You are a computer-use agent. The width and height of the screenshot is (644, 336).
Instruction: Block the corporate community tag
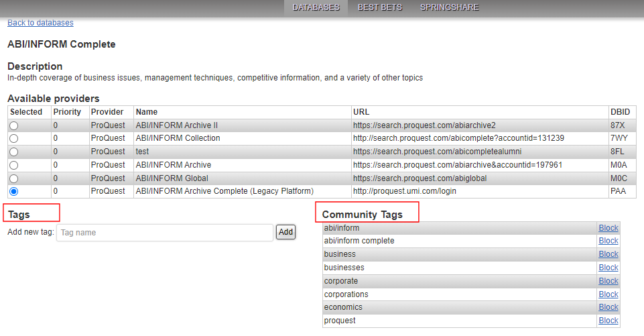(608, 281)
